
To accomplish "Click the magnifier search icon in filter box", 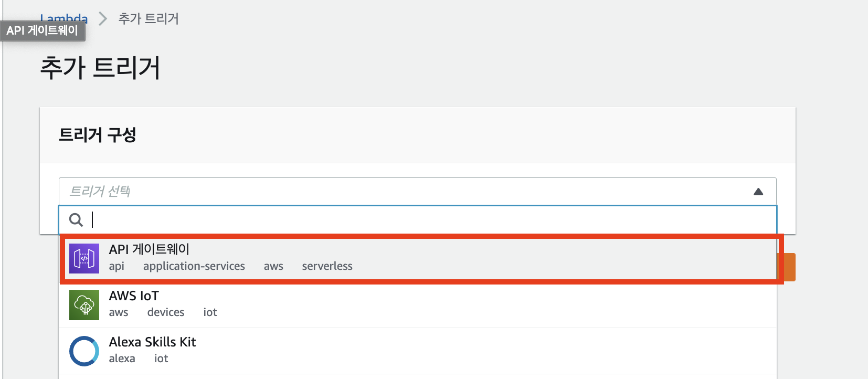I will point(76,219).
